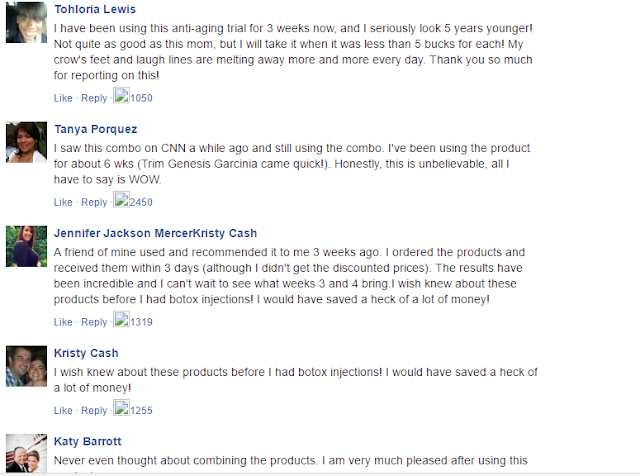640x476 pixels.
Task: Open Tohloria Lewis name link
Action: click(x=95, y=9)
